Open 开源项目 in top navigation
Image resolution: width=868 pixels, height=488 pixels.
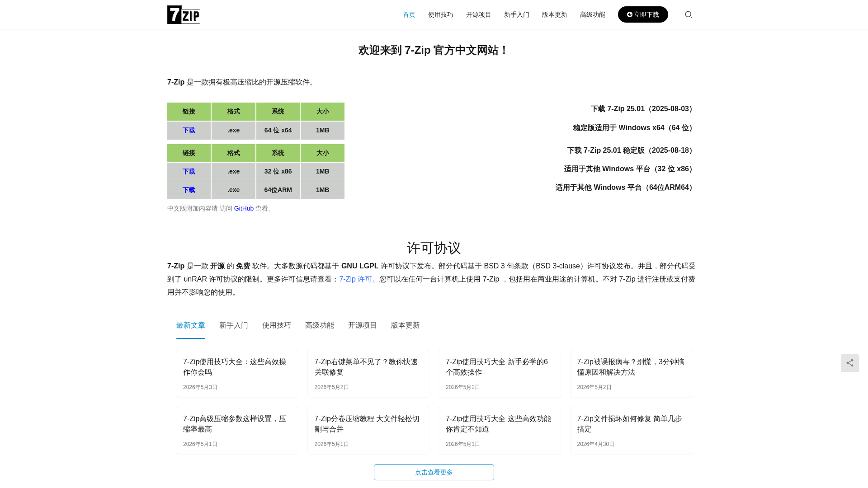479,14
